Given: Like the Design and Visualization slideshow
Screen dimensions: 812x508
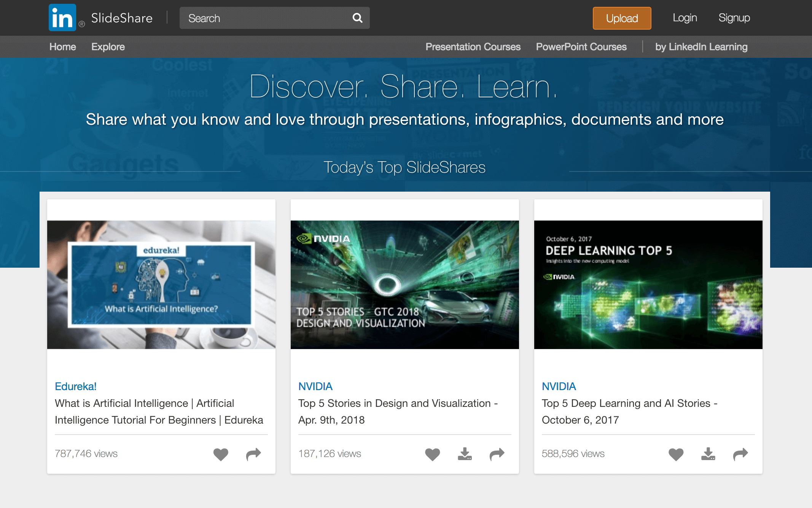Looking at the screenshot, I should 432,454.
